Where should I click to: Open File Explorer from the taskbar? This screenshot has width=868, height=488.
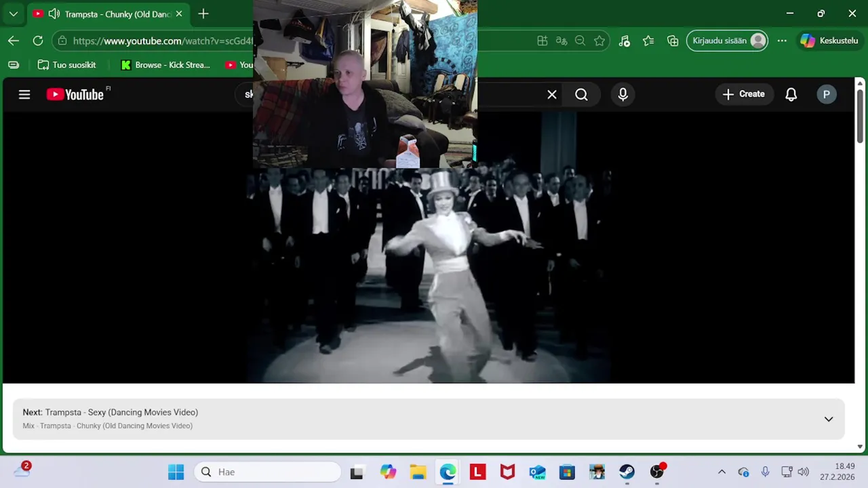tap(418, 472)
